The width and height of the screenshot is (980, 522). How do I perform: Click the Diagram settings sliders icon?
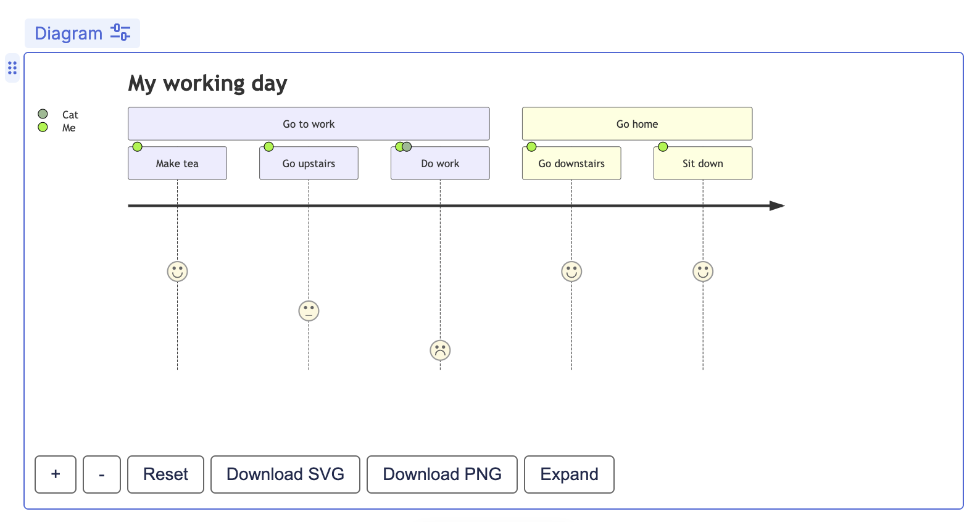tap(120, 33)
